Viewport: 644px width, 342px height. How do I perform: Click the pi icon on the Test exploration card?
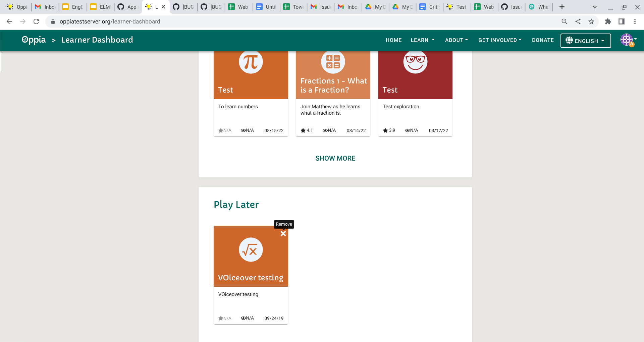pos(251,62)
